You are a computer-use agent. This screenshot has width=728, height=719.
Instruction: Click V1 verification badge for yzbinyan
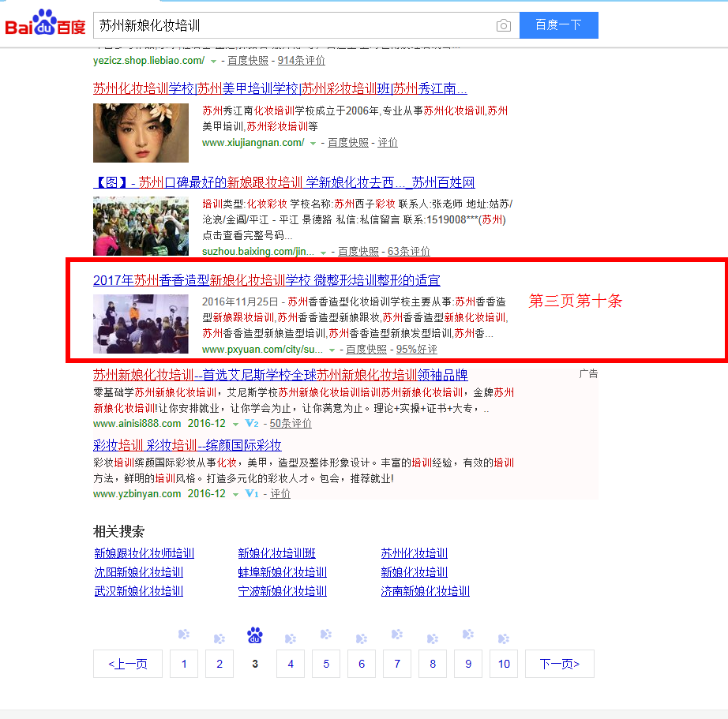[252, 493]
